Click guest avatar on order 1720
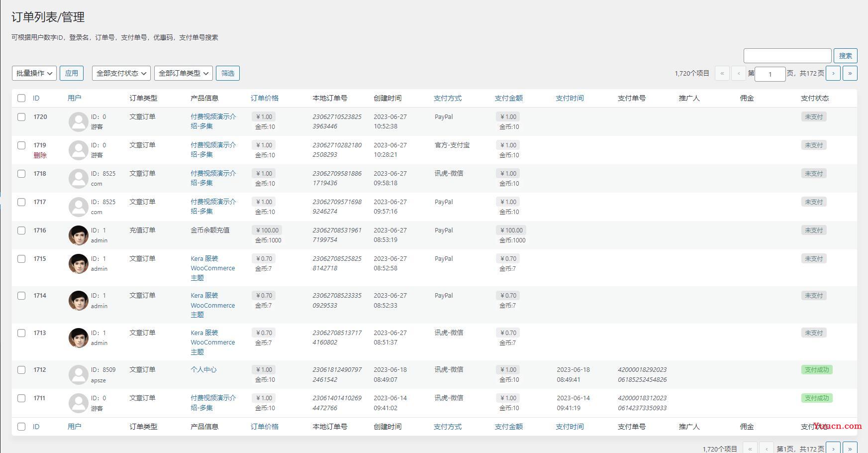 point(78,121)
